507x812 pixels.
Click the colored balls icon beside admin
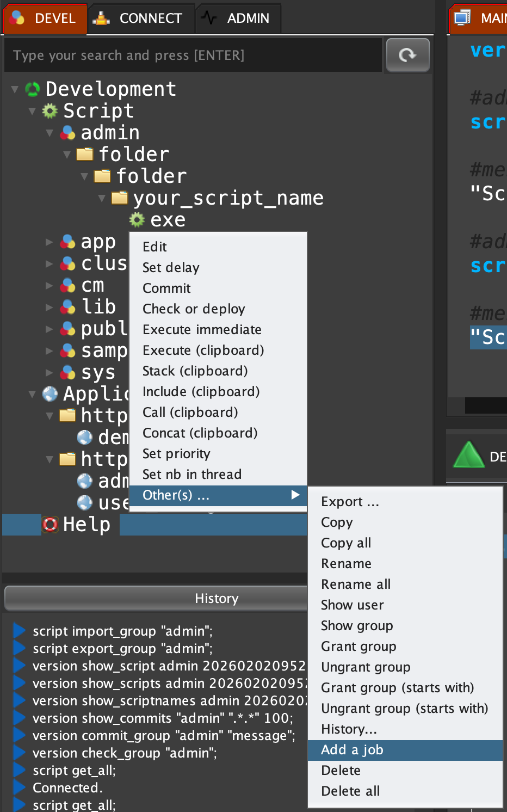pyautogui.click(x=67, y=133)
